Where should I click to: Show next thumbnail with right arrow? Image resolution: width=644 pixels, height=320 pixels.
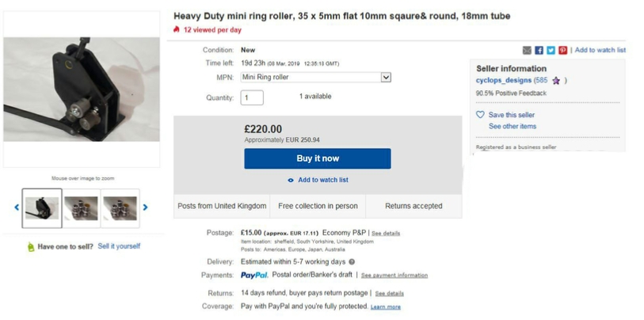pyautogui.click(x=145, y=208)
